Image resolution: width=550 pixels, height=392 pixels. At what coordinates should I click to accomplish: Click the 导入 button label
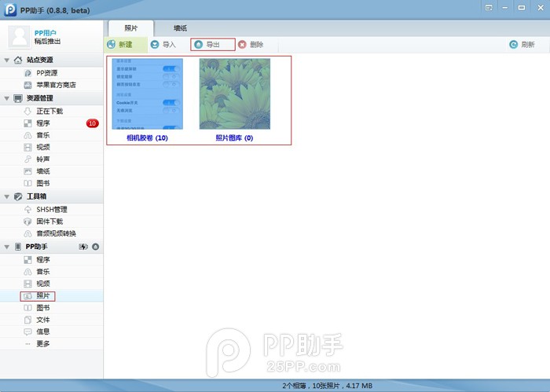169,45
